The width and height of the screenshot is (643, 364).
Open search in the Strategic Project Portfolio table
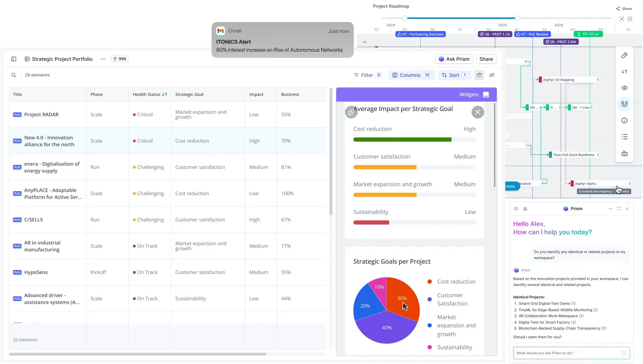click(14, 75)
